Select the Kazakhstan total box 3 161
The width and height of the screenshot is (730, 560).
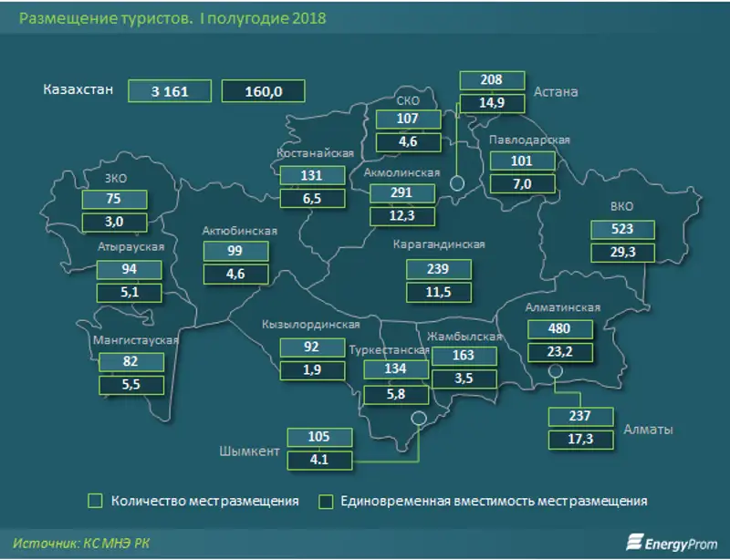[170, 91]
